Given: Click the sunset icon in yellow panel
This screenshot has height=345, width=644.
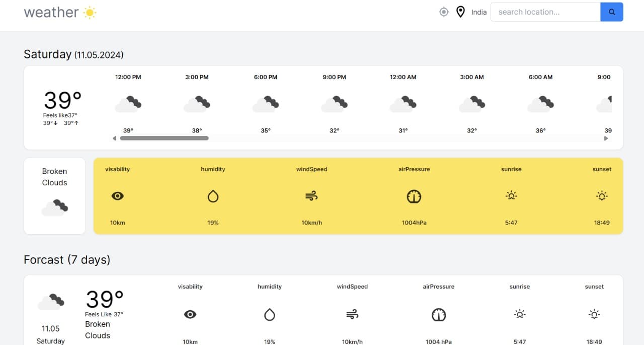Looking at the screenshot, I should click(x=602, y=196).
